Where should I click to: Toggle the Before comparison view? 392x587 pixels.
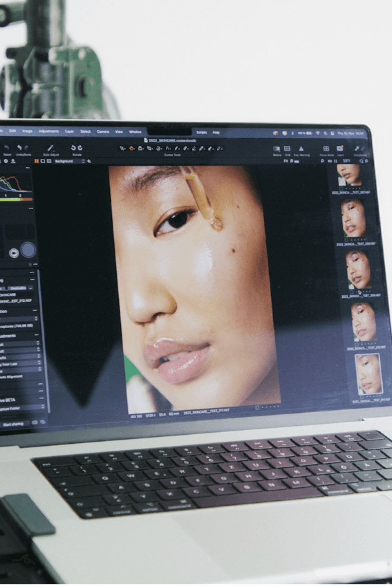click(x=277, y=148)
